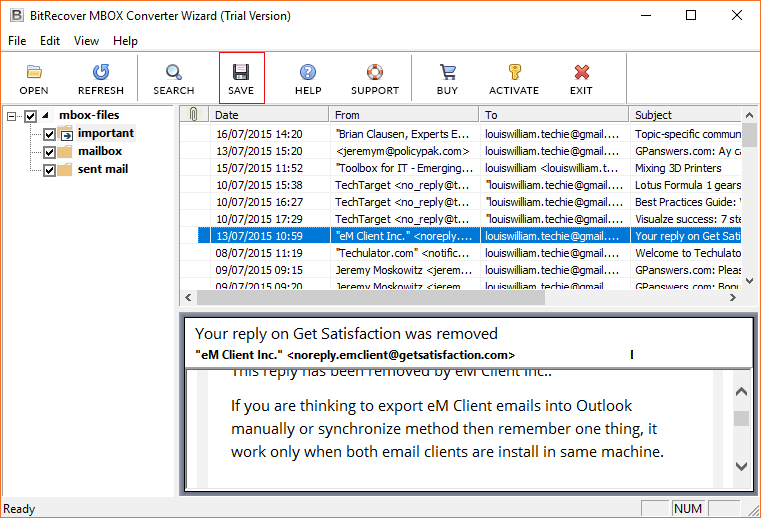Sort emails by Subject column header
The width and height of the screenshot is (761, 518).
[685, 115]
